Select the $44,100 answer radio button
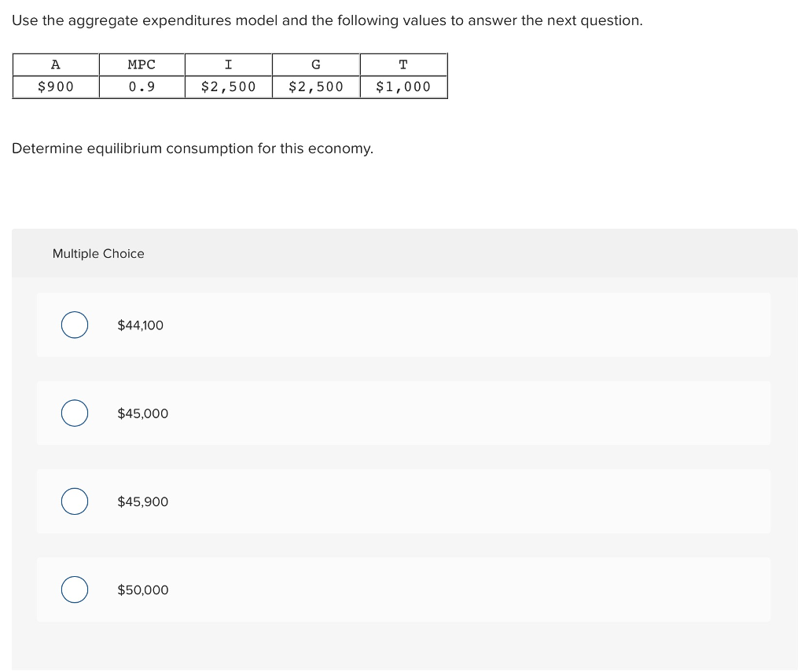 click(x=75, y=325)
